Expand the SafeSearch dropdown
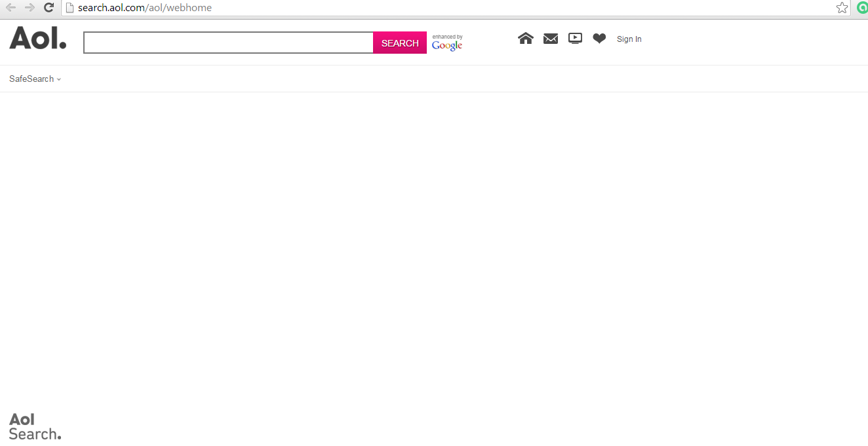Screen dimensions: 868x446 (35, 79)
